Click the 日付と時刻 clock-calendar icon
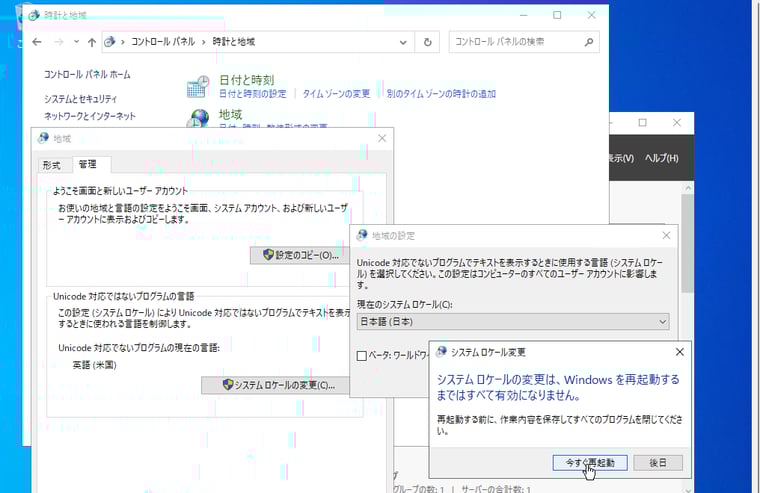This screenshot has width=760, height=493. coord(198,87)
